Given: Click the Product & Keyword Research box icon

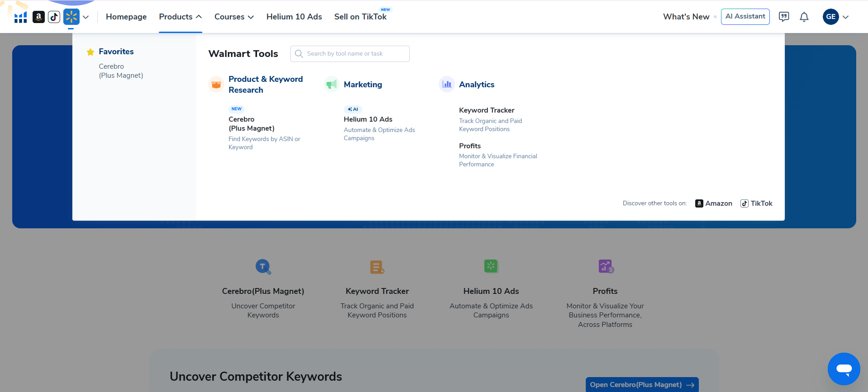Looking at the screenshot, I should coord(216,85).
